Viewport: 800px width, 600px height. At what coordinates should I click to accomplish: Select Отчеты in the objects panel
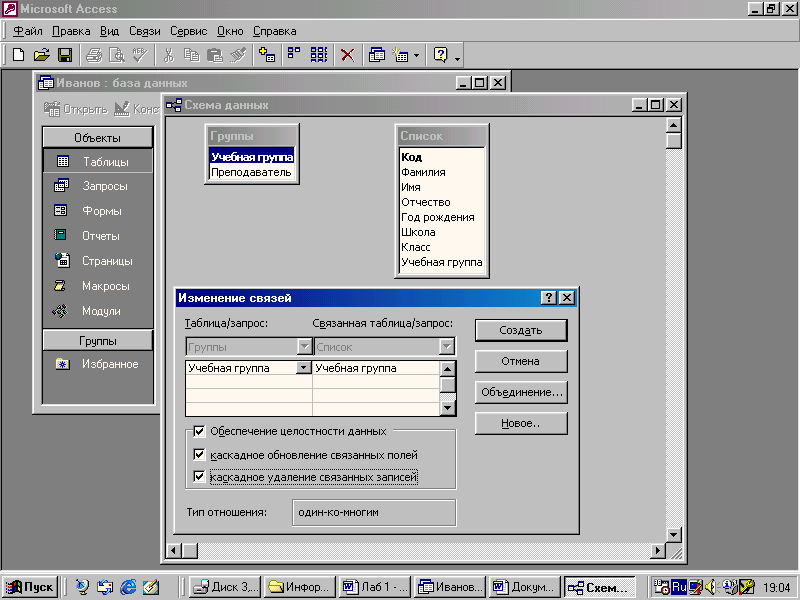click(x=97, y=236)
